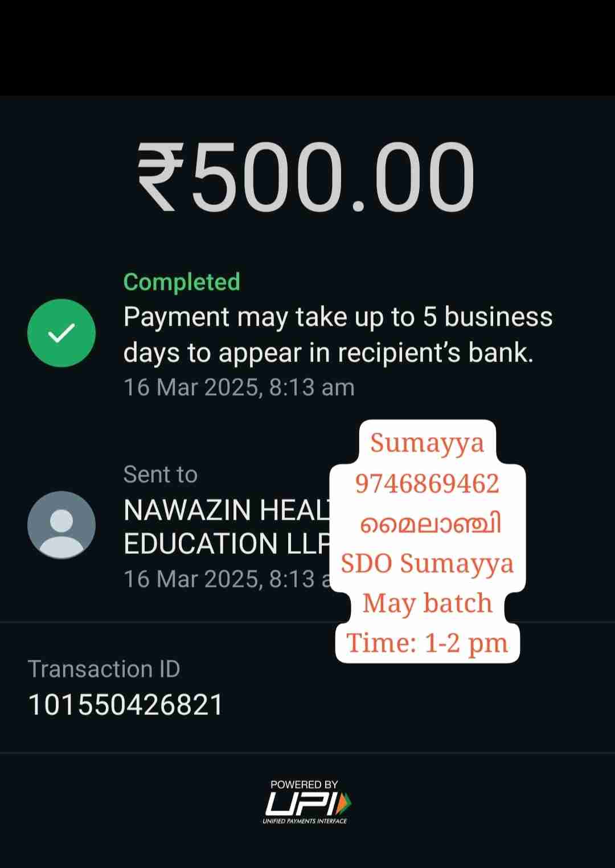The height and width of the screenshot is (868, 615).
Task: Tap the 'Sent to' label
Action: [161, 475]
